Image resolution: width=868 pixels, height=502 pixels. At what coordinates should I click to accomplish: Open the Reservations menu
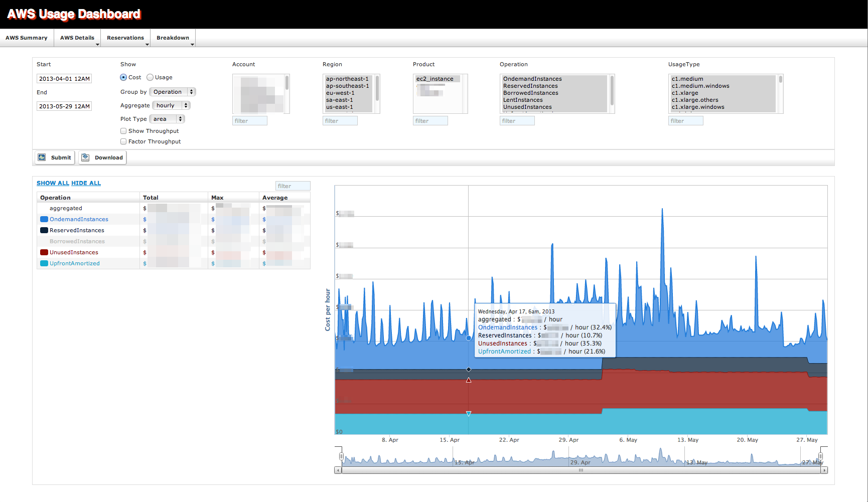(x=125, y=38)
